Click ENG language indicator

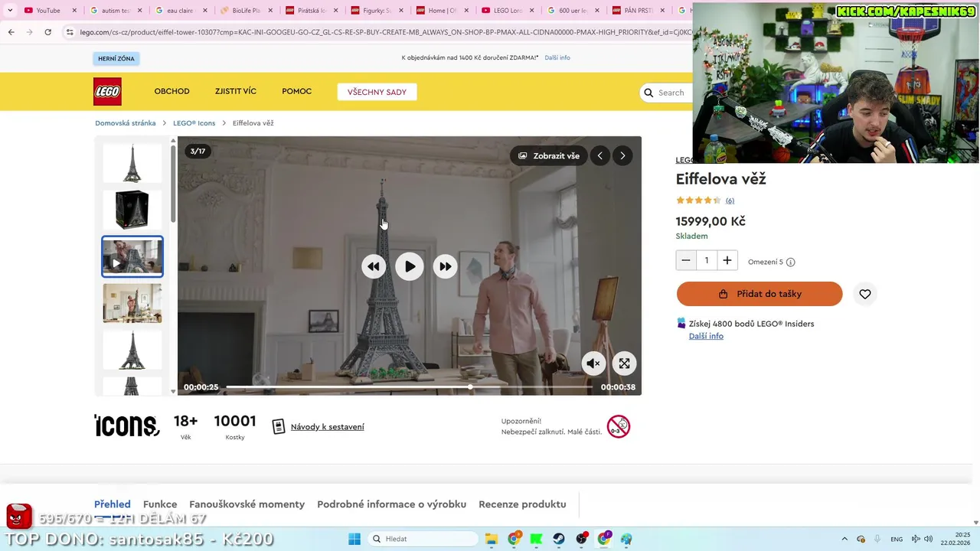897,539
